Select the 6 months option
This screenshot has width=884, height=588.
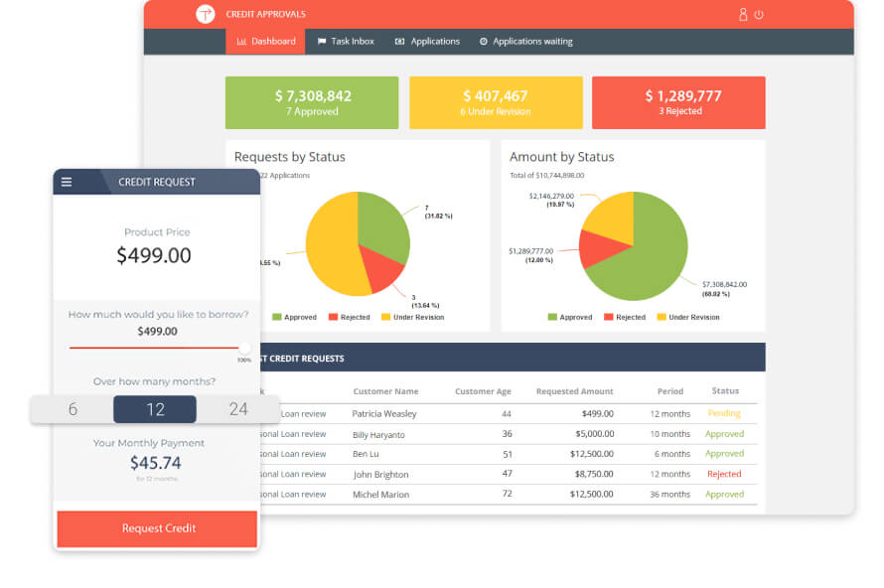[x=73, y=409]
